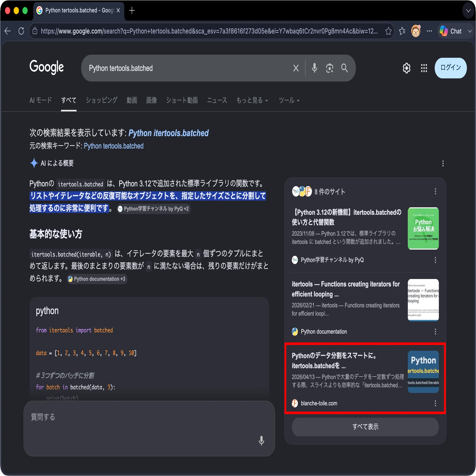Expand the Chat dropdown arrow
Screen dimensions: 476x476
point(470,31)
